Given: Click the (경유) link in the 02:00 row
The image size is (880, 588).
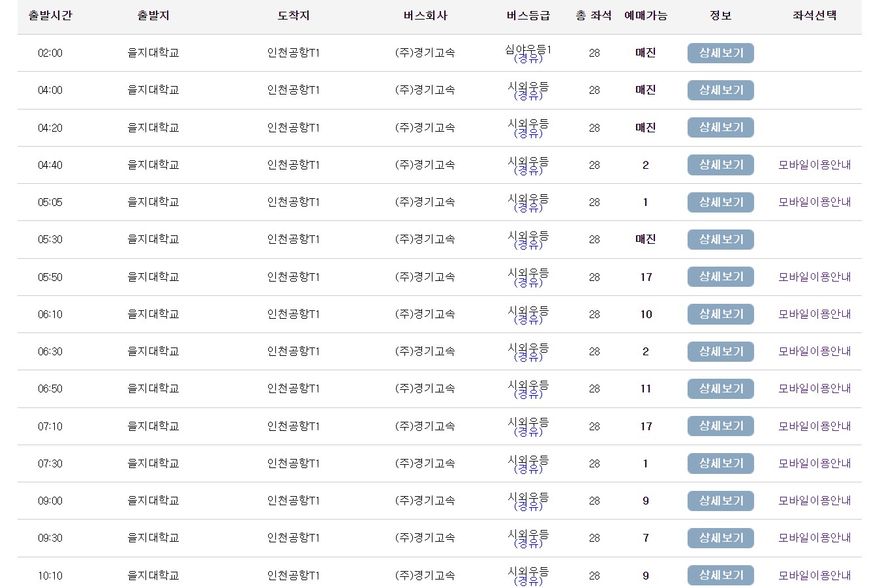Looking at the screenshot, I should [528, 59].
